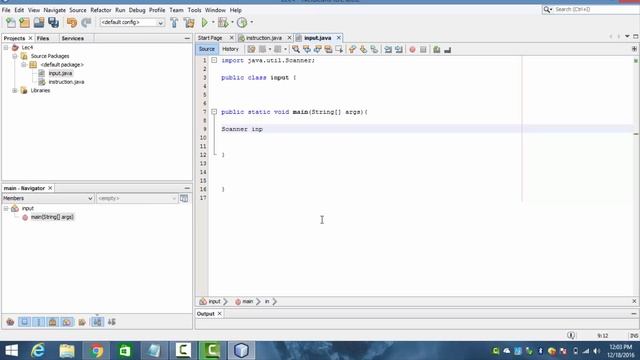This screenshot has height=360, width=640.
Task: Open the Profile Project arrow dropdown
Action: [251, 22]
